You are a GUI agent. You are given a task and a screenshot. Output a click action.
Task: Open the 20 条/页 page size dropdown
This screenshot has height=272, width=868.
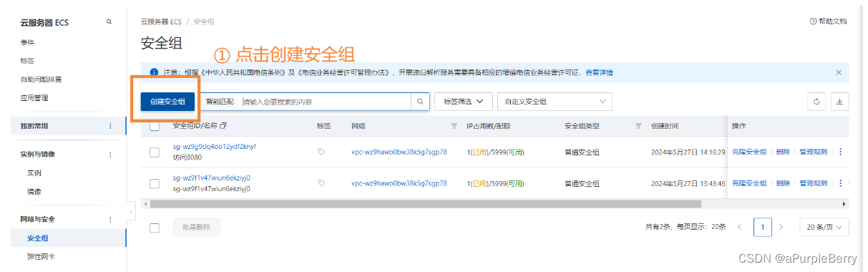click(824, 227)
